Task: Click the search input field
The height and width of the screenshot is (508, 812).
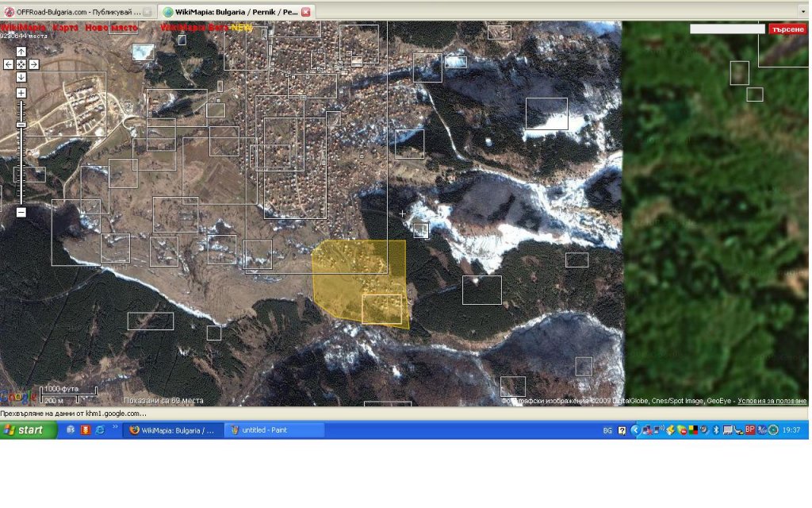Action: click(x=727, y=29)
